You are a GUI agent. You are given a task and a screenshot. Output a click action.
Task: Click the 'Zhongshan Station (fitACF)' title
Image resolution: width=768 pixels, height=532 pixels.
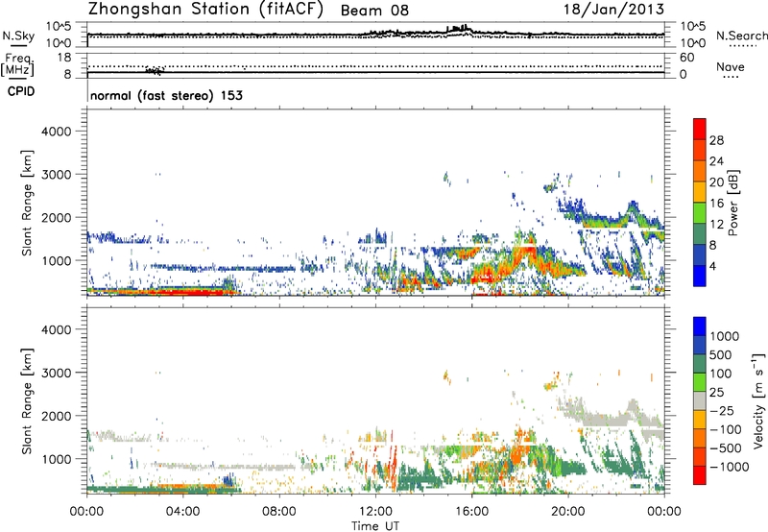205,10
